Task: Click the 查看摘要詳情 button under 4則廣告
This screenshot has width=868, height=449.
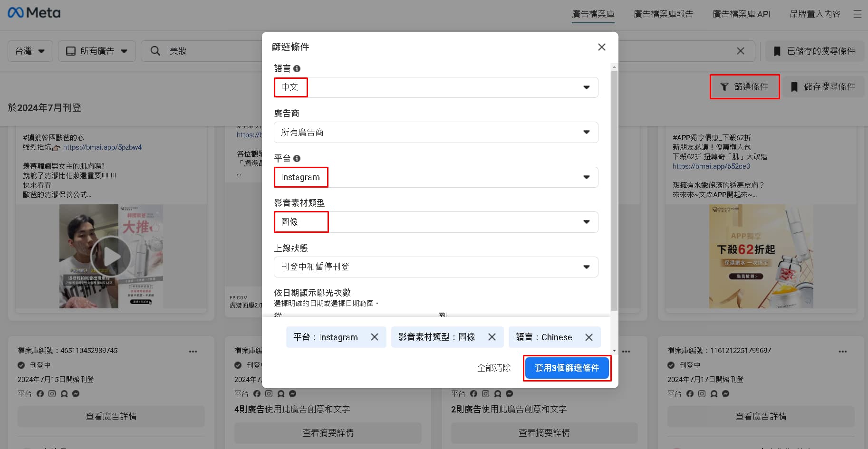Action: [328, 433]
